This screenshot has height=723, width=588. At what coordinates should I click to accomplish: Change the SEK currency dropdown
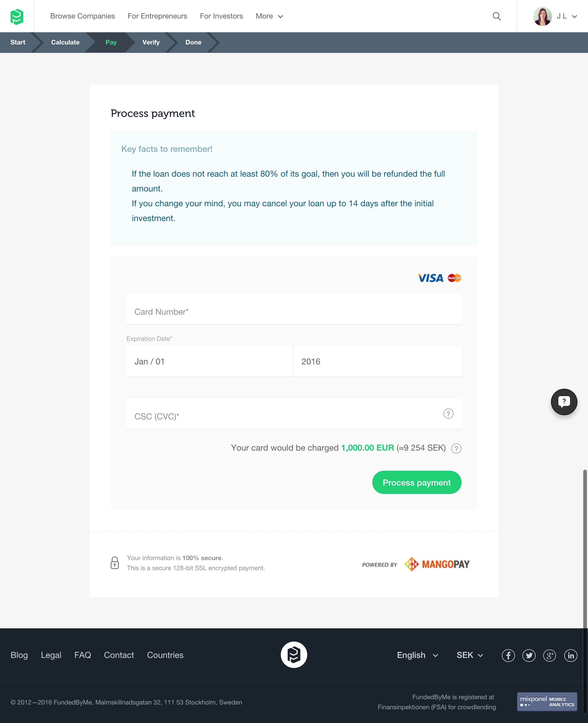tap(470, 655)
